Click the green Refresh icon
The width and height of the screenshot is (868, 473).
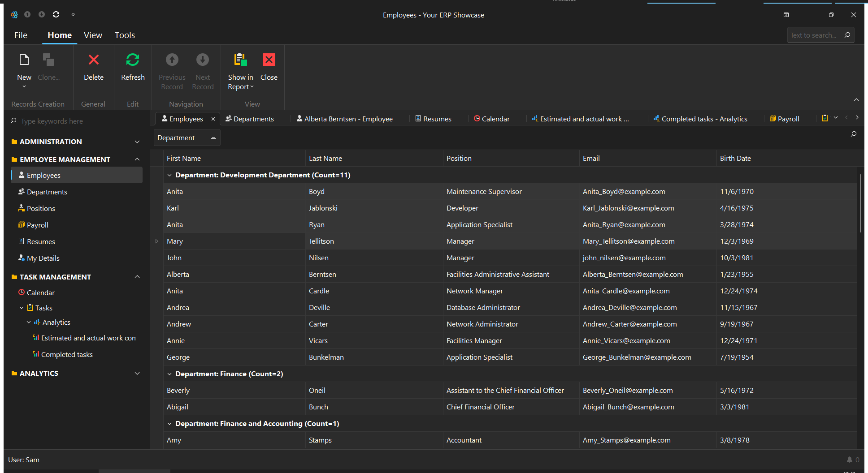(133, 60)
